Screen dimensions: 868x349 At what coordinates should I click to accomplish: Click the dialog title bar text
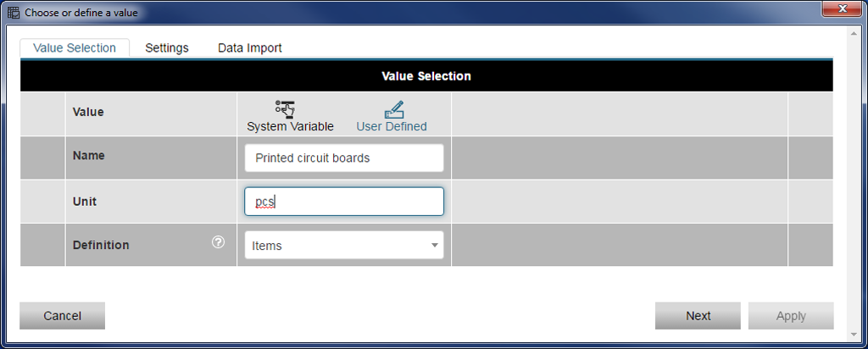point(81,13)
